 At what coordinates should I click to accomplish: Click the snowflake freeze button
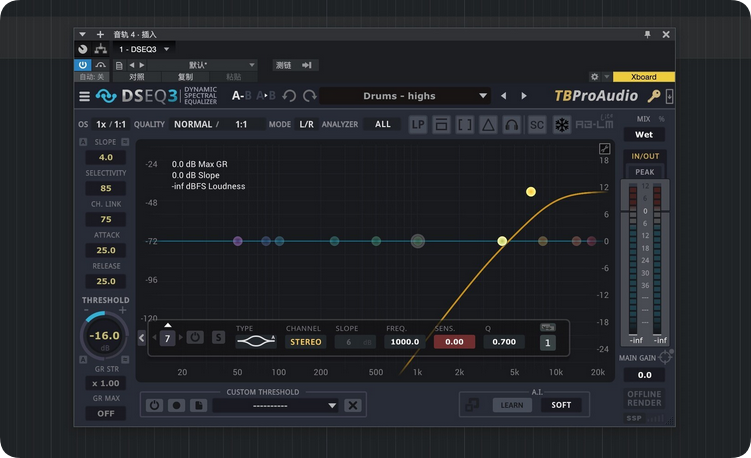tap(561, 125)
